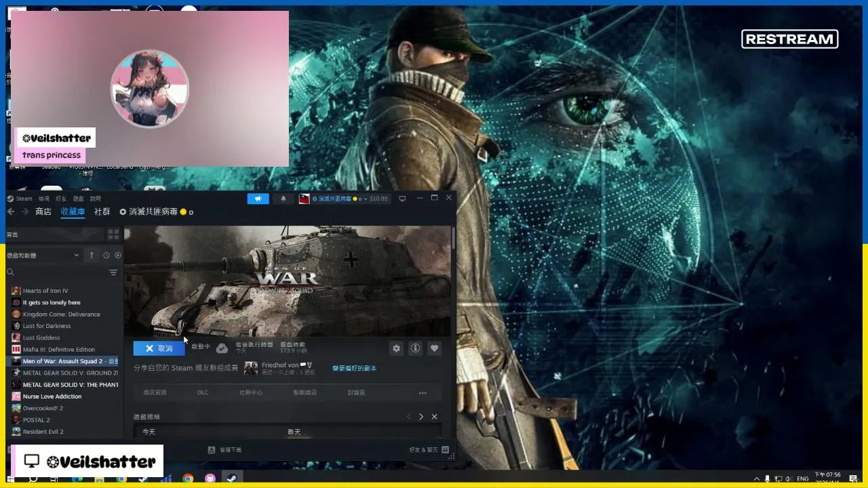
Task: Switch to 社群 Community tab
Action: click(102, 211)
